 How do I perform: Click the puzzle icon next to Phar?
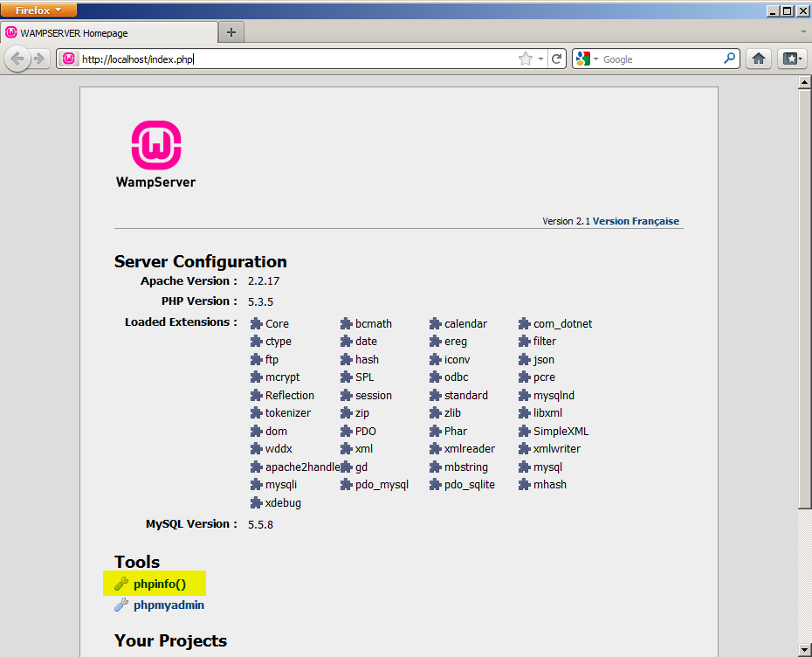[436, 431]
